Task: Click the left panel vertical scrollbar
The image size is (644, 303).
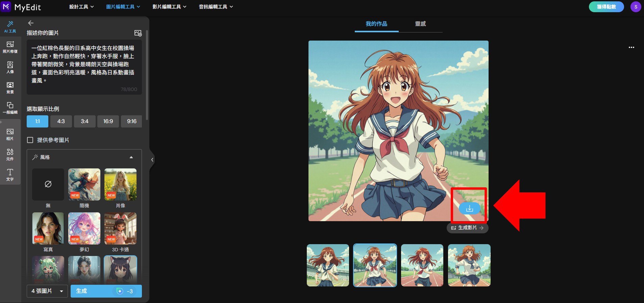Action: (147, 75)
